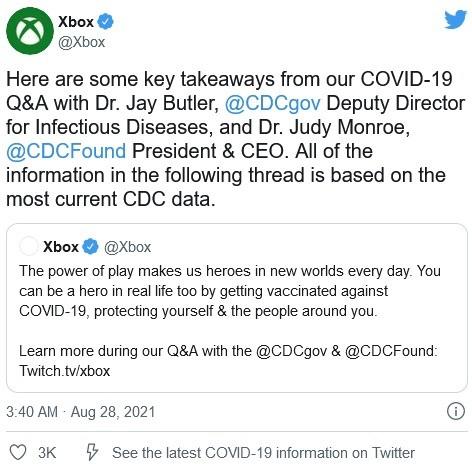Click the @Xbox handle in quoted tweet

point(128,247)
